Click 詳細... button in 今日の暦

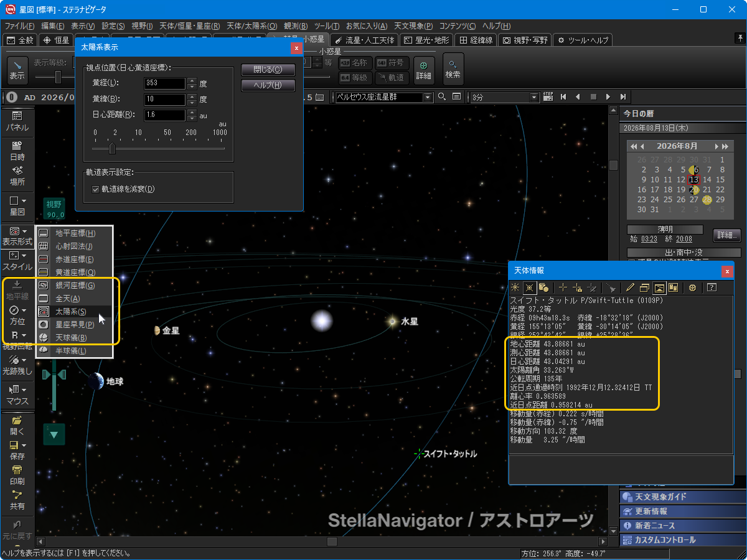click(726, 235)
